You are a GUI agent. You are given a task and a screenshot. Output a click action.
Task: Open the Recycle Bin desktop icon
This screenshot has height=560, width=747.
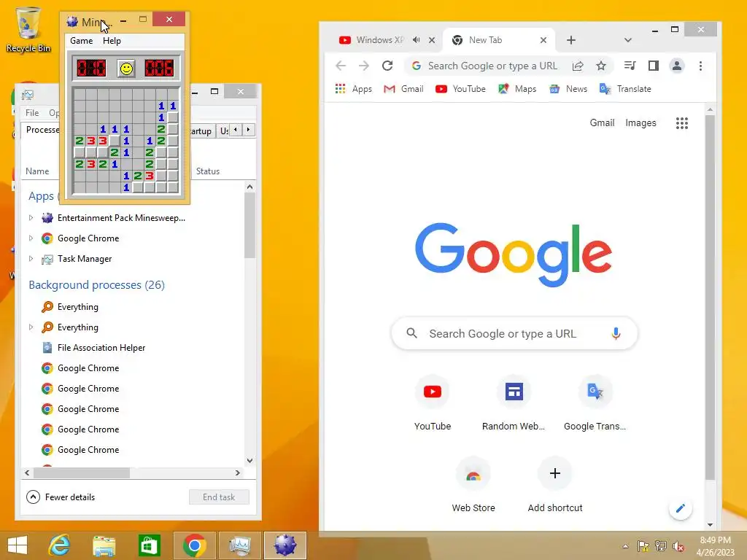click(28, 29)
